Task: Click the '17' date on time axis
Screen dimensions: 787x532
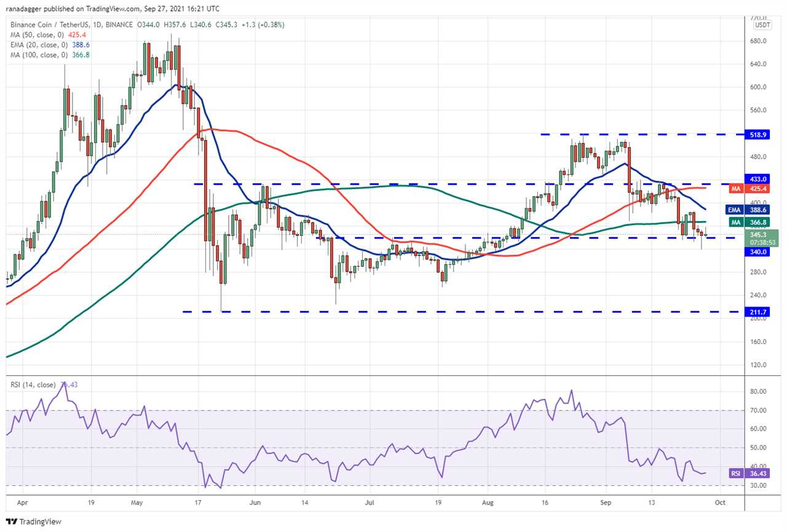Action: click(199, 502)
